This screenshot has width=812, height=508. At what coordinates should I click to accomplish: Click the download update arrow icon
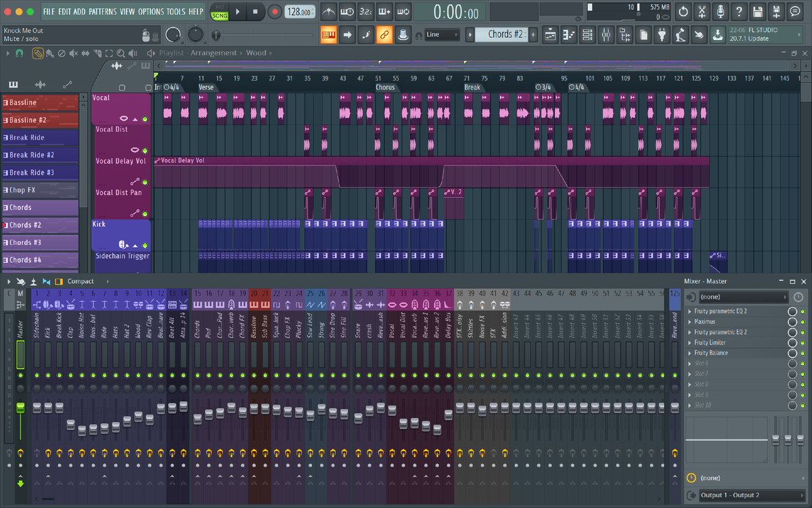point(717,35)
